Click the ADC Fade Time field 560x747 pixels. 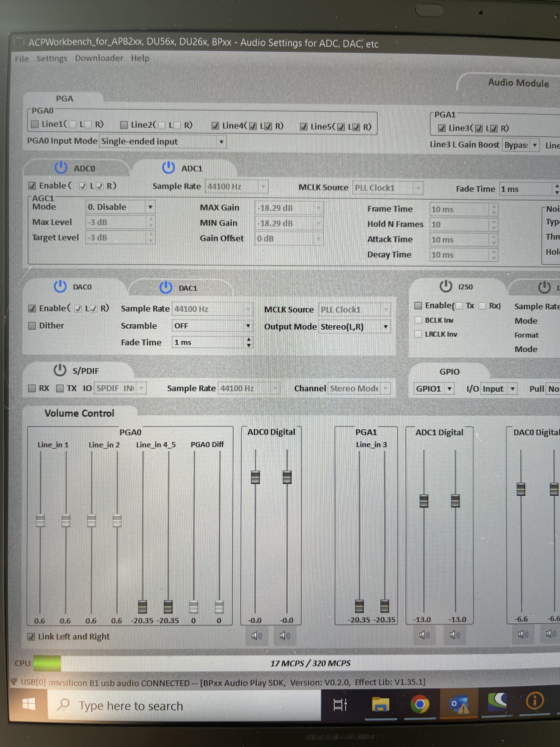point(529,189)
